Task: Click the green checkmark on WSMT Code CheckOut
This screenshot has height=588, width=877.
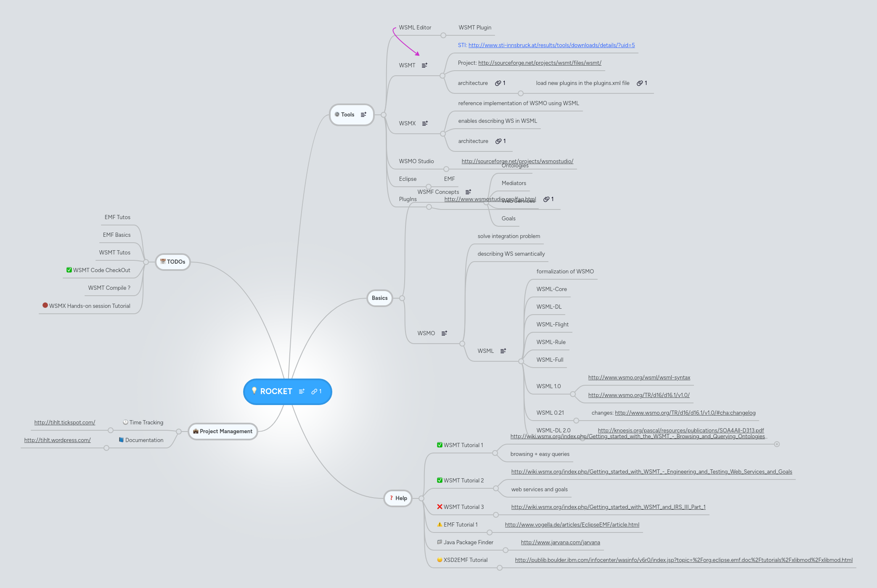Action: click(x=69, y=270)
